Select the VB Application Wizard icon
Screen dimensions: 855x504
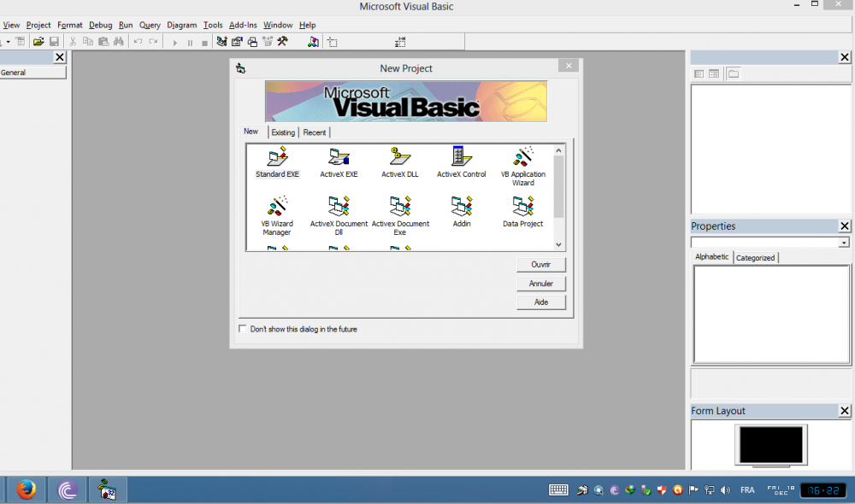click(x=523, y=166)
